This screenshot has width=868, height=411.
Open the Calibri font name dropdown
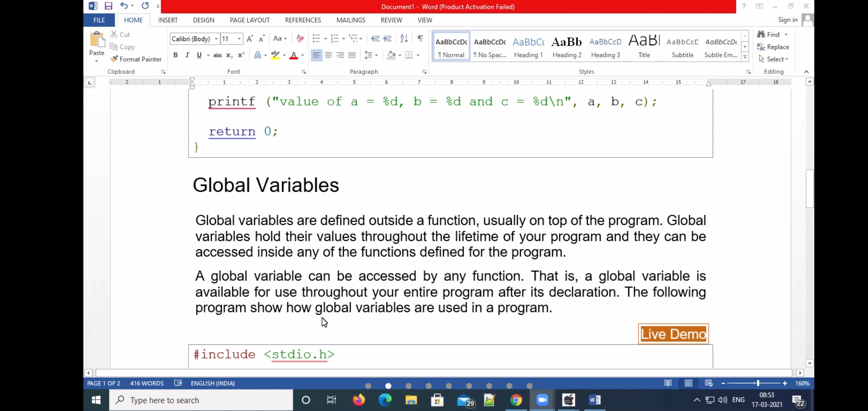tap(216, 39)
